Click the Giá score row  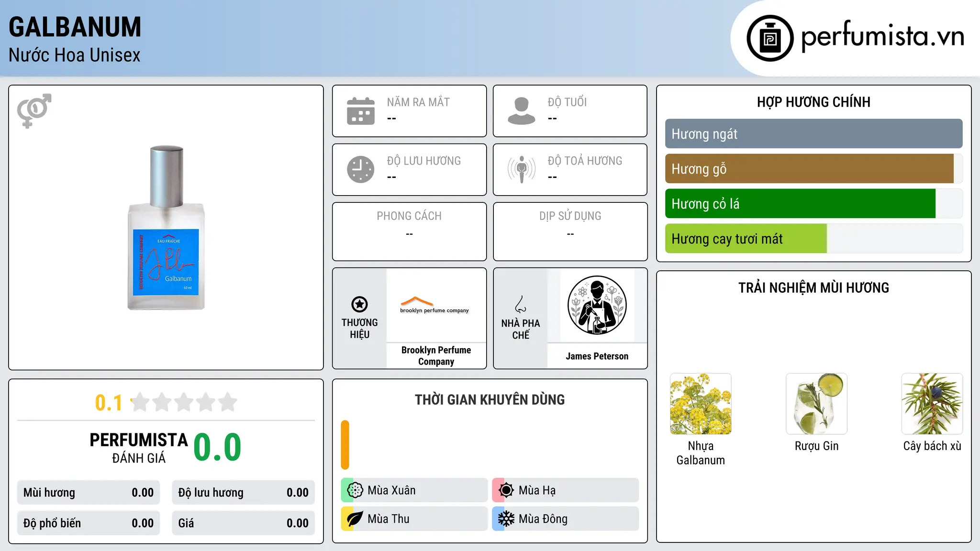pos(243,523)
